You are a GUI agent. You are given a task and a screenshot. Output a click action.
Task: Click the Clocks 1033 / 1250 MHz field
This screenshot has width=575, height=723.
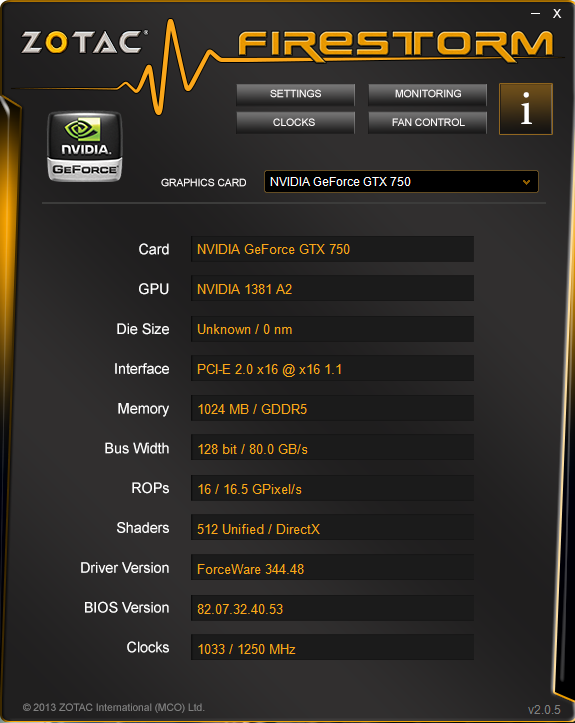tap(332, 647)
